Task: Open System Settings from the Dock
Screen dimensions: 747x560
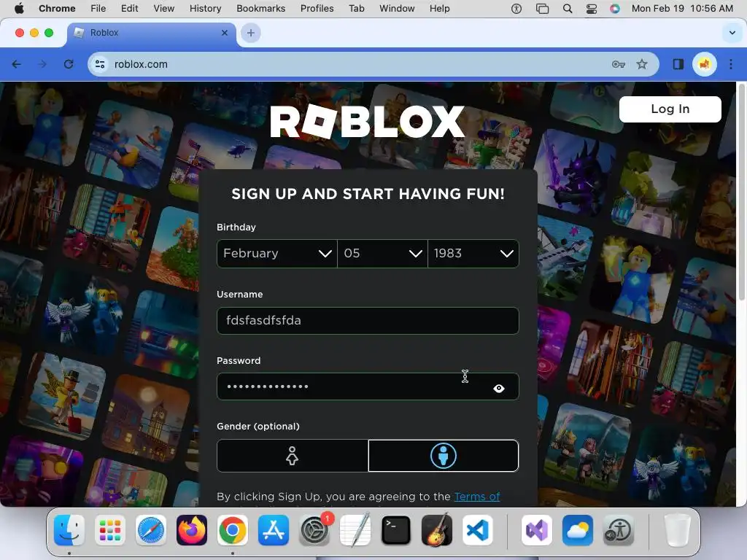Action: tap(314, 530)
